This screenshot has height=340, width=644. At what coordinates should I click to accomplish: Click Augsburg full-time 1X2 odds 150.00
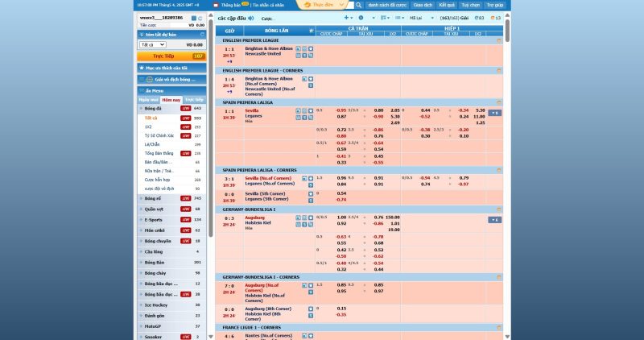[393, 218]
